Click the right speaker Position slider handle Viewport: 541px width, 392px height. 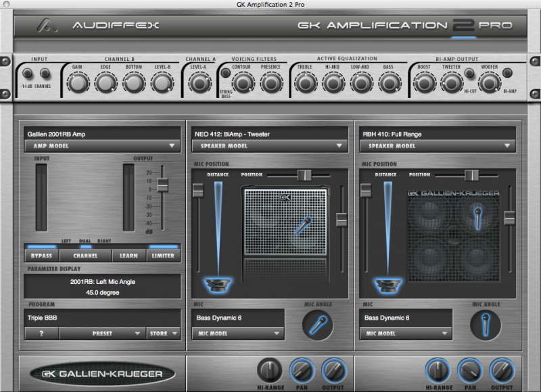pyautogui.click(x=471, y=175)
